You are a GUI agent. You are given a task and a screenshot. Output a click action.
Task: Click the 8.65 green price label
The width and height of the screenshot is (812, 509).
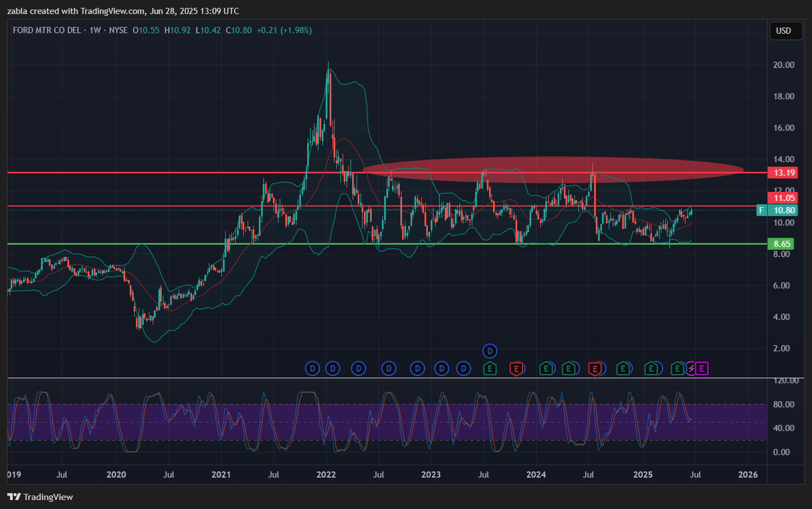coord(782,244)
